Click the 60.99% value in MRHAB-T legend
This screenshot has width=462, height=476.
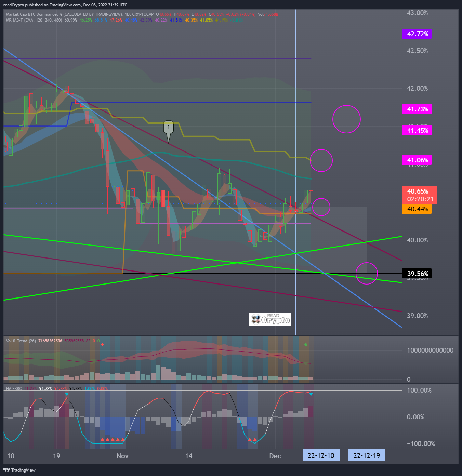coord(71,20)
